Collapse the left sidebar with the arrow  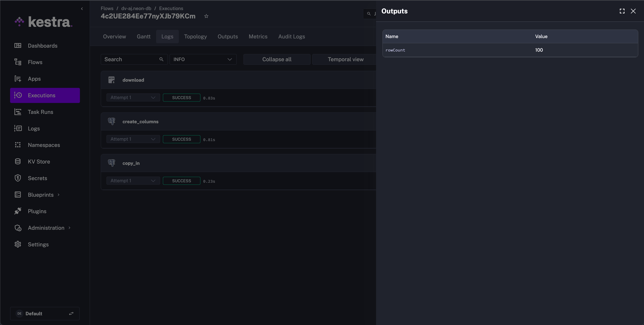[82, 9]
